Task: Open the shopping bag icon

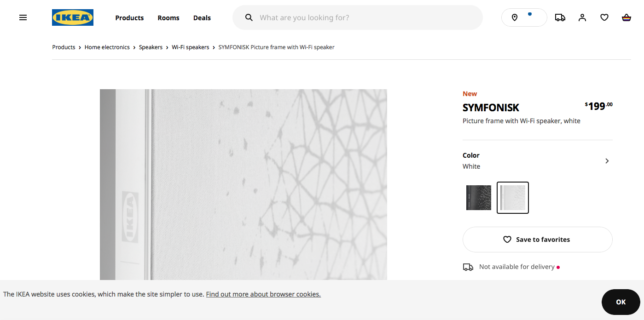Action: 626,17
